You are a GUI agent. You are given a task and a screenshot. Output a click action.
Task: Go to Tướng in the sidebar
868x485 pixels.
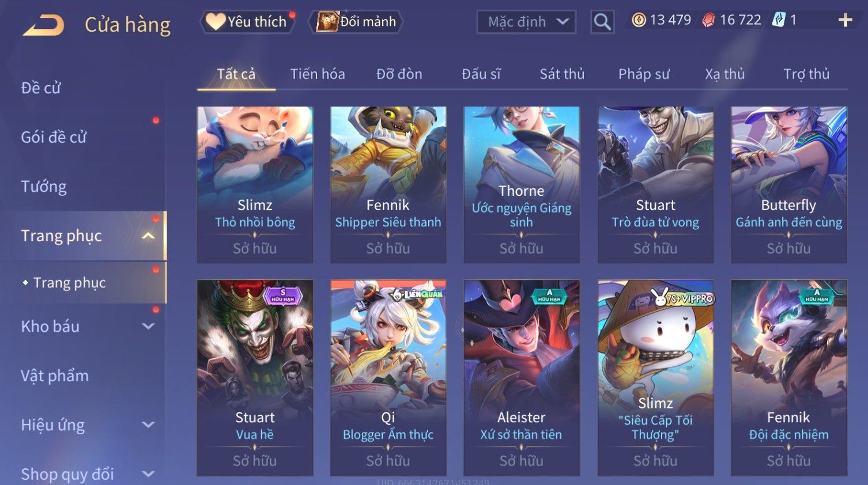pyautogui.click(x=44, y=187)
